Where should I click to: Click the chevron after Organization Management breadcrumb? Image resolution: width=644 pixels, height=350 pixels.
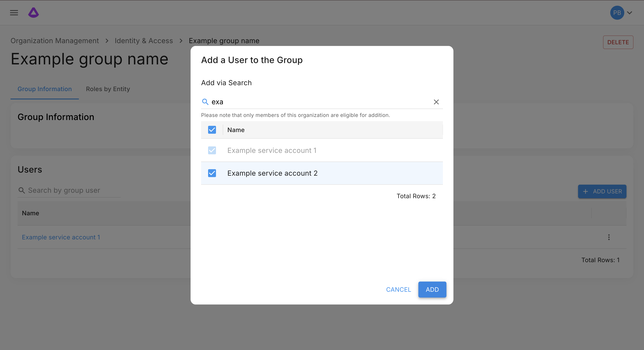(x=107, y=41)
